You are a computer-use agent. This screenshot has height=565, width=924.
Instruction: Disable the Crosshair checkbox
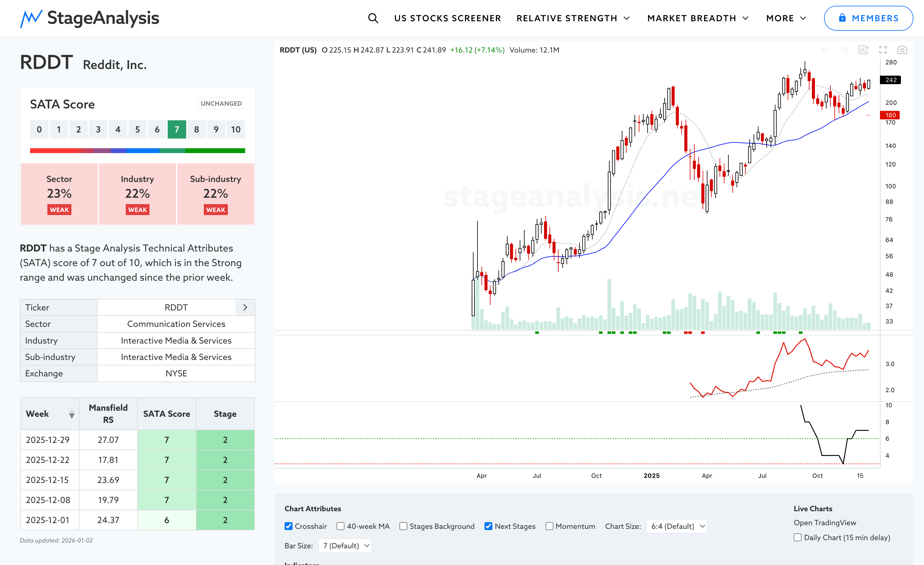coord(288,526)
